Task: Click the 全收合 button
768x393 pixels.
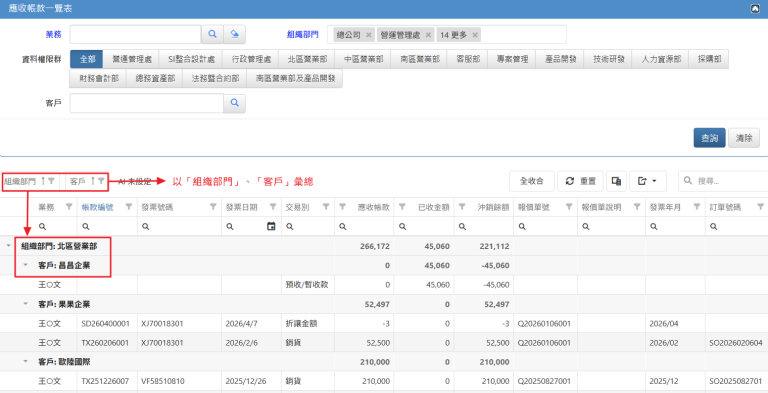Action: click(532, 181)
